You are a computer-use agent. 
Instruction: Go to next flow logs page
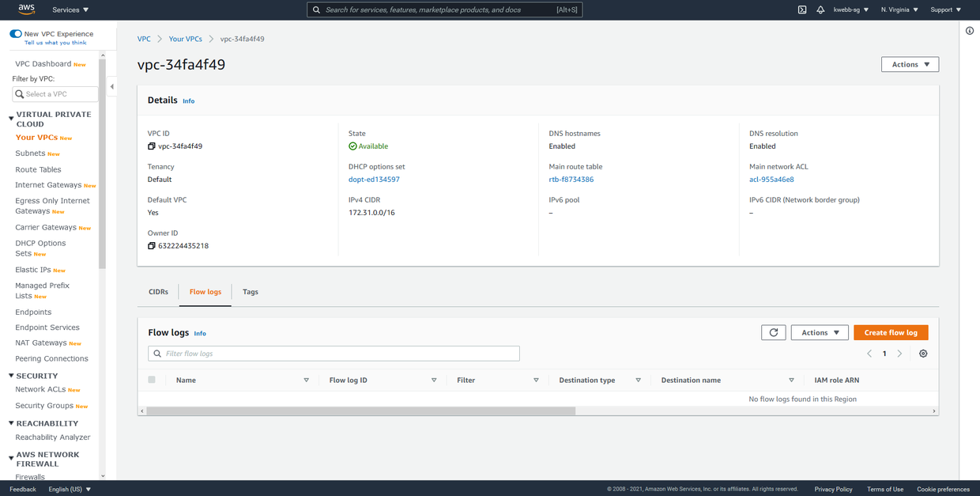[899, 354]
